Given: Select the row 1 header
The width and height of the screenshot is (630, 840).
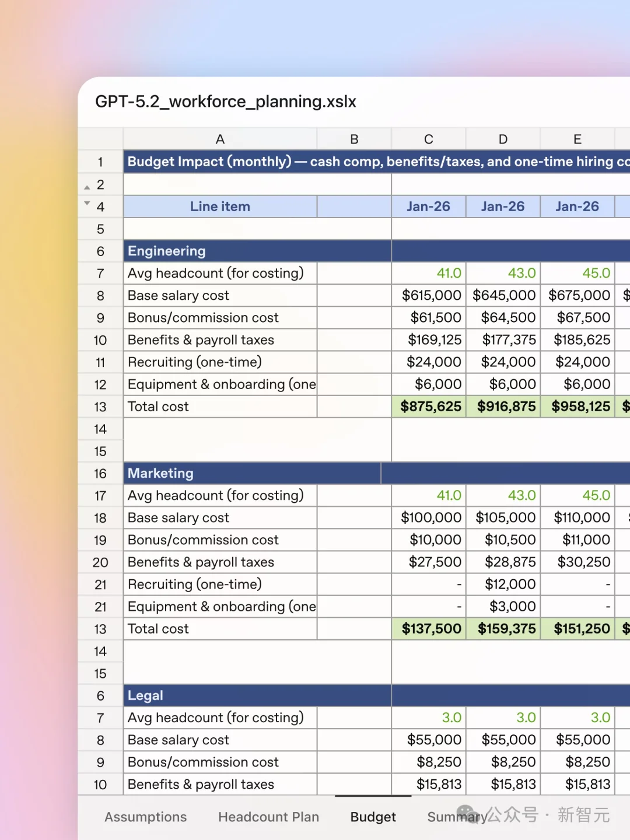Looking at the screenshot, I should pyautogui.click(x=100, y=162).
